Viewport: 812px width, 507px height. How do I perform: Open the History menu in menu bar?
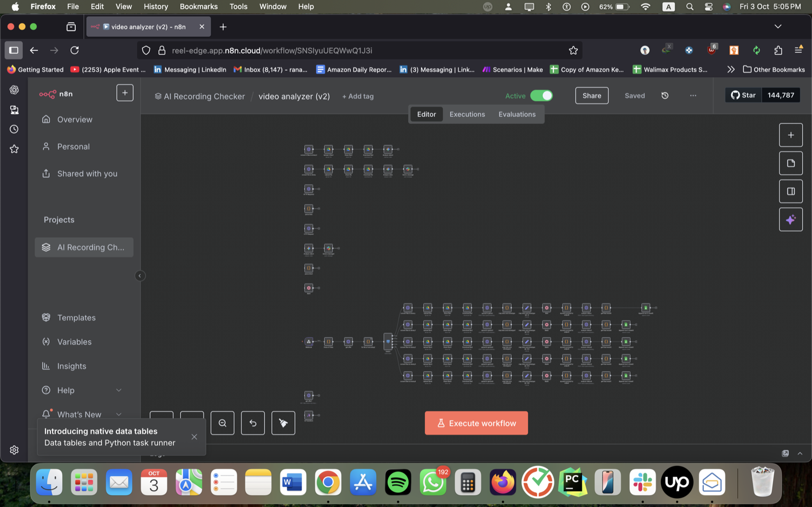pos(156,6)
